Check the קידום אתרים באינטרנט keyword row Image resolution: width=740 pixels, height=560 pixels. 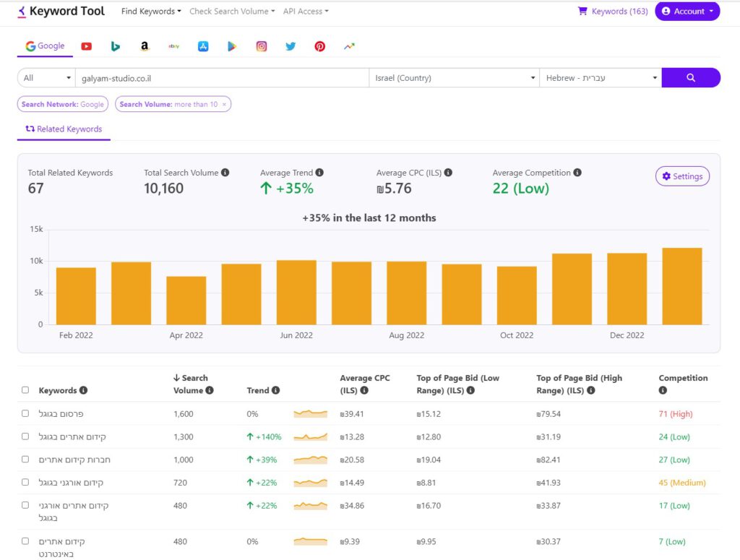[25, 541]
